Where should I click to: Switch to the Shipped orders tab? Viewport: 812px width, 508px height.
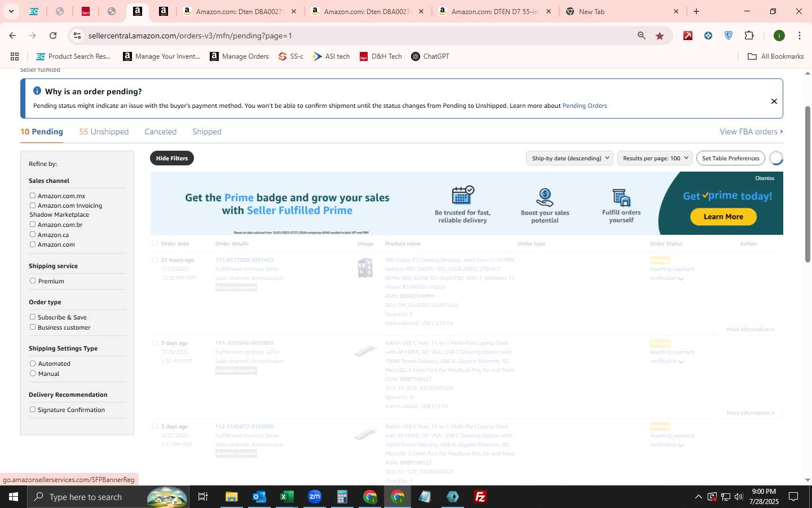207,132
